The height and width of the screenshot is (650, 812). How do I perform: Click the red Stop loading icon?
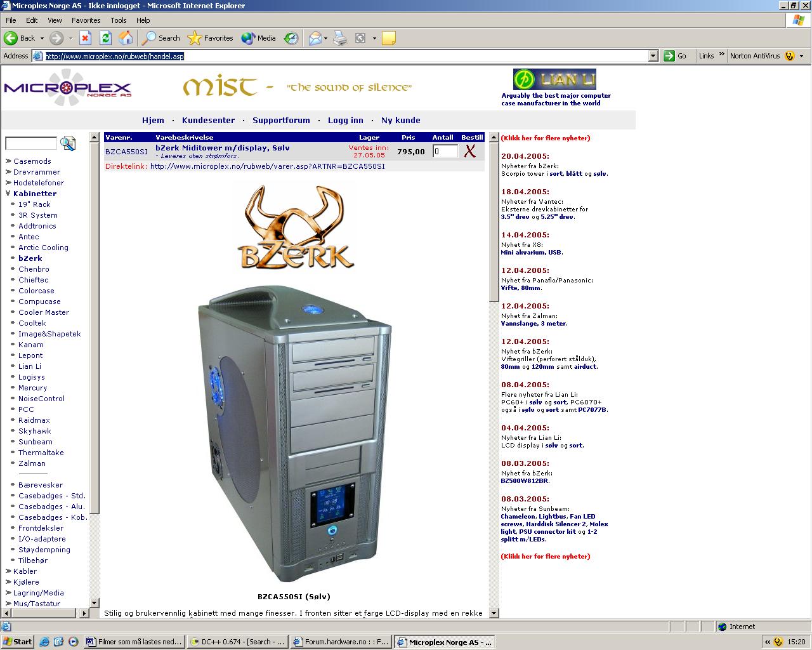pos(85,38)
